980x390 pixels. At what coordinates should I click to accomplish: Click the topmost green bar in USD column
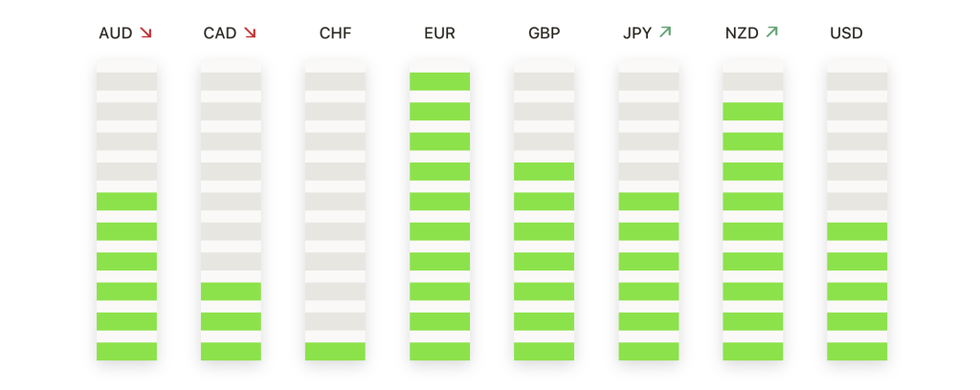(857, 231)
